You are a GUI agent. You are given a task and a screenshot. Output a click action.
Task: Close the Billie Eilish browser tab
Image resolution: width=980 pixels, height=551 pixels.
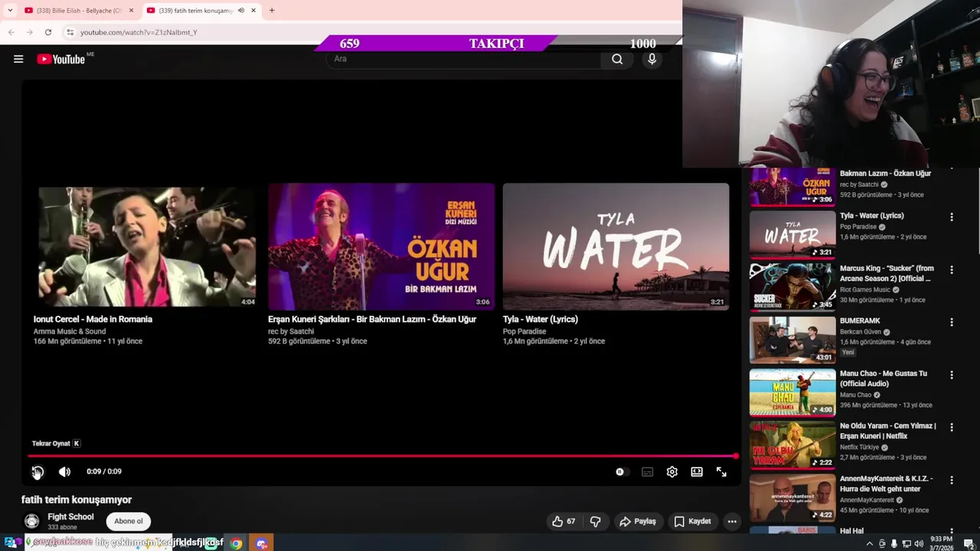click(131, 11)
